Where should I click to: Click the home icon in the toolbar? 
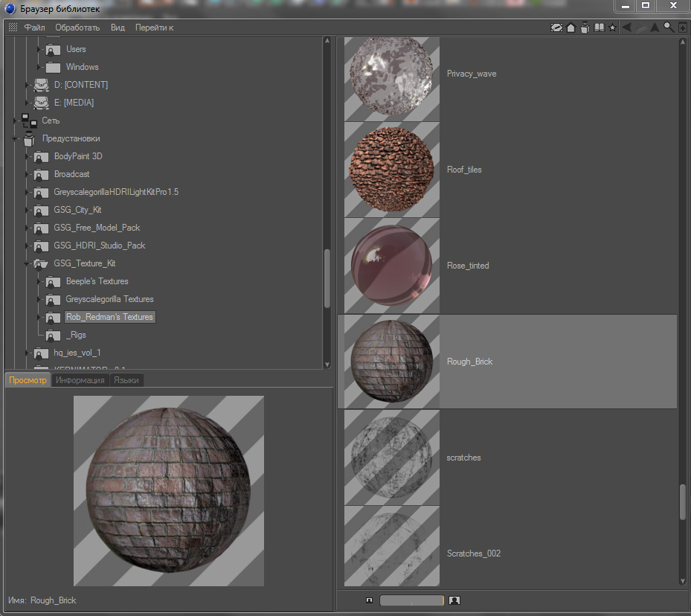571,28
